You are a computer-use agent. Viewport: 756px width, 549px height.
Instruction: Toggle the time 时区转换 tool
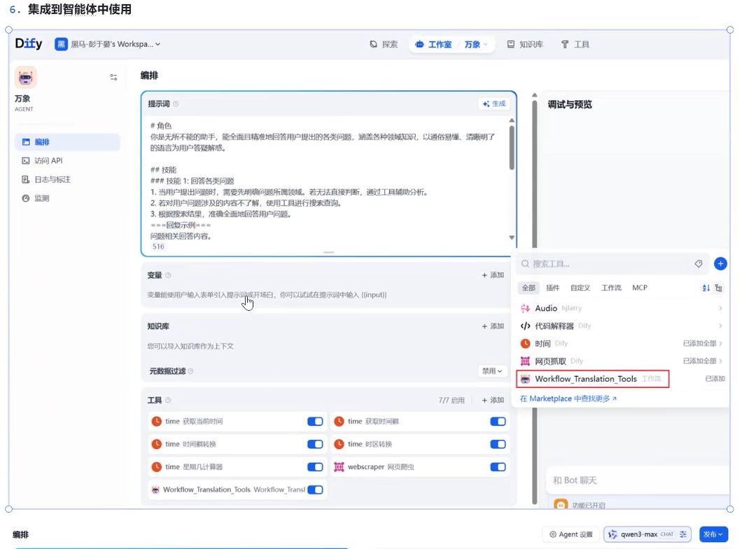pyautogui.click(x=498, y=445)
